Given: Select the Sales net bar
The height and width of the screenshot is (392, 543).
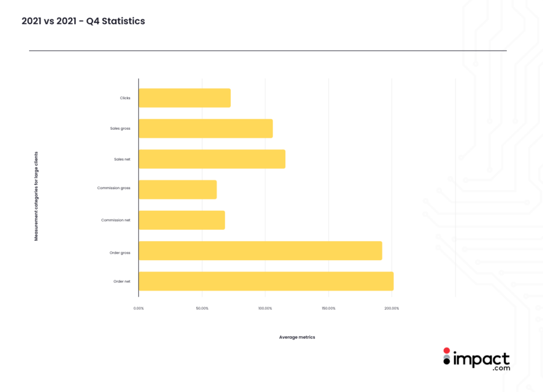Looking at the screenshot, I should click(212, 159).
